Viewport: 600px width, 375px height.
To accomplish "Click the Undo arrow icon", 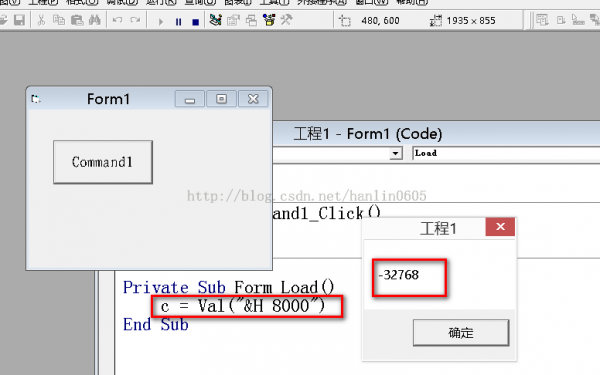I will click(x=117, y=20).
